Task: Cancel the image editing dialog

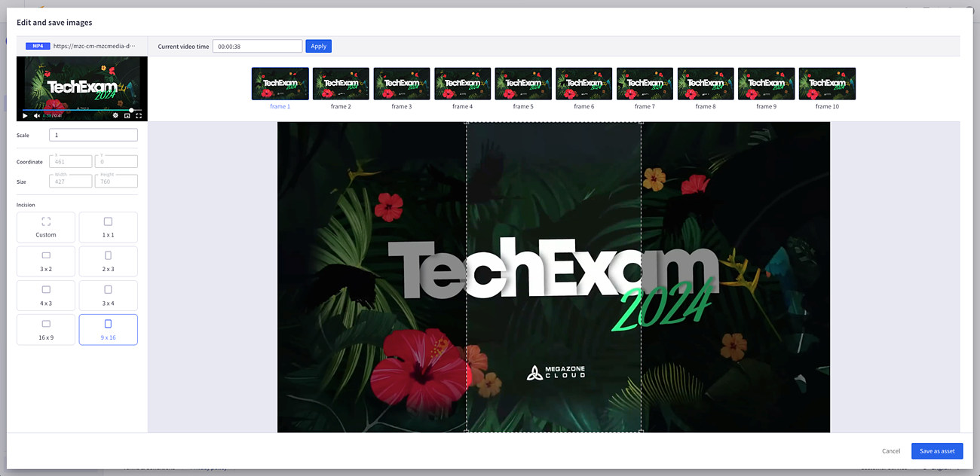Action: tap(891, 451)
